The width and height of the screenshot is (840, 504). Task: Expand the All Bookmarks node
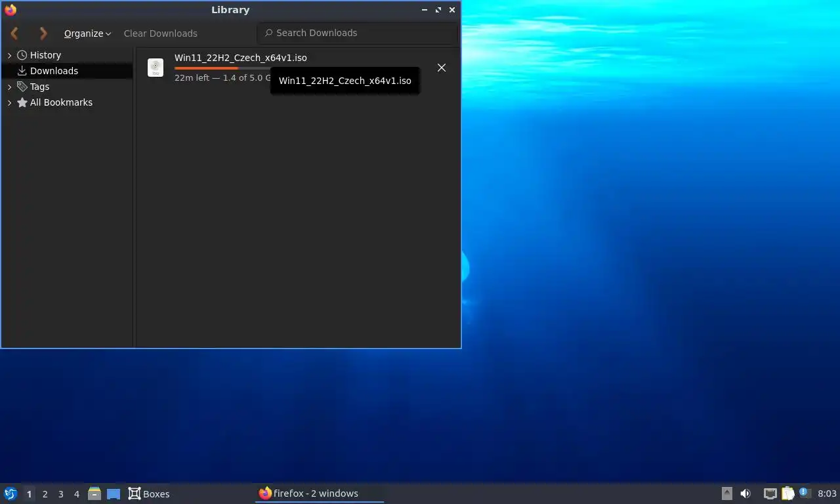[x=9, y=102]
